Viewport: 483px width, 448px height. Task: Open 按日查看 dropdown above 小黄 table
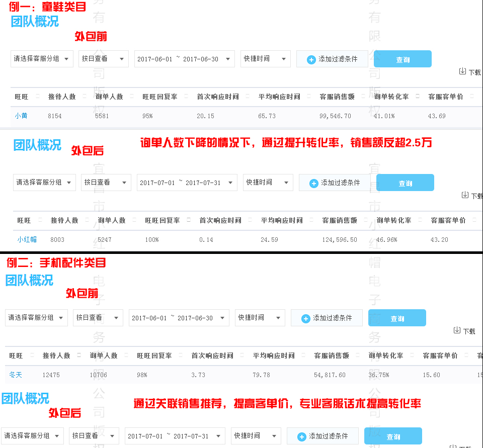(x=104, y=59)
